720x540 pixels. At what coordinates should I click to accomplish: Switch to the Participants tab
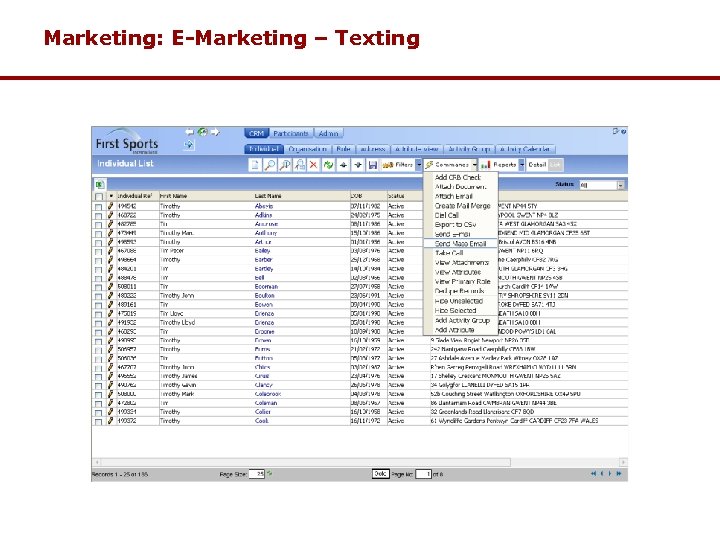[291, 134]
